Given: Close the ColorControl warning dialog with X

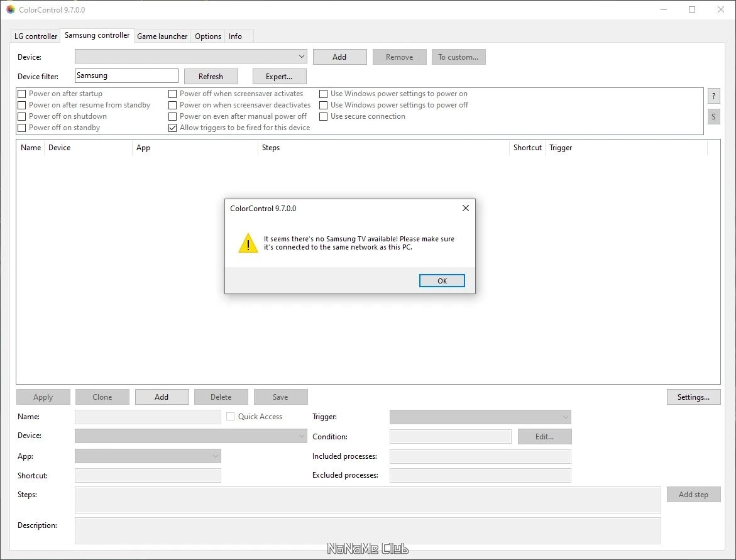Looking at the screenshot, I should (x=465, y=208).
